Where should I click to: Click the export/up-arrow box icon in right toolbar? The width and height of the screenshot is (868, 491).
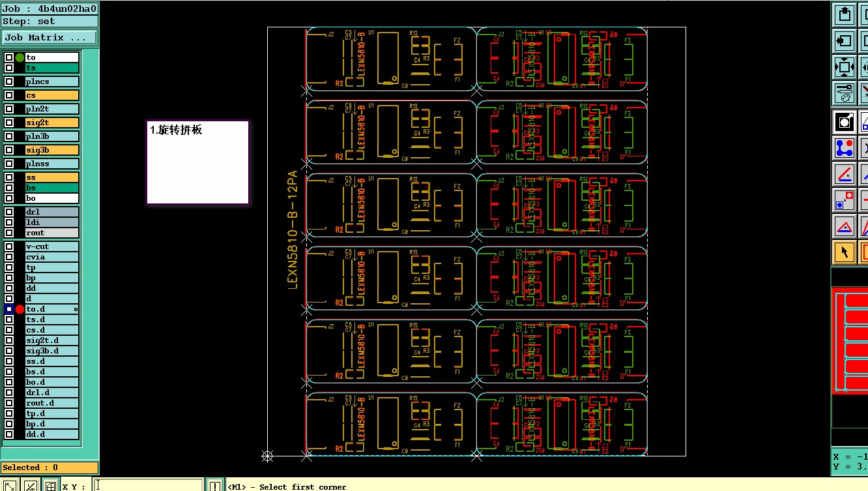point(845,15)
